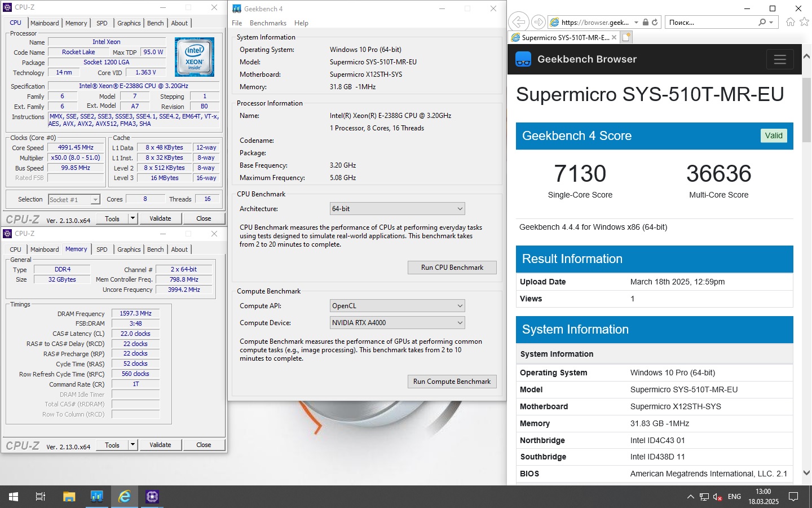Click the Internet Explorer taskbar icon
The image size is (812, 508).
(125, 497)
